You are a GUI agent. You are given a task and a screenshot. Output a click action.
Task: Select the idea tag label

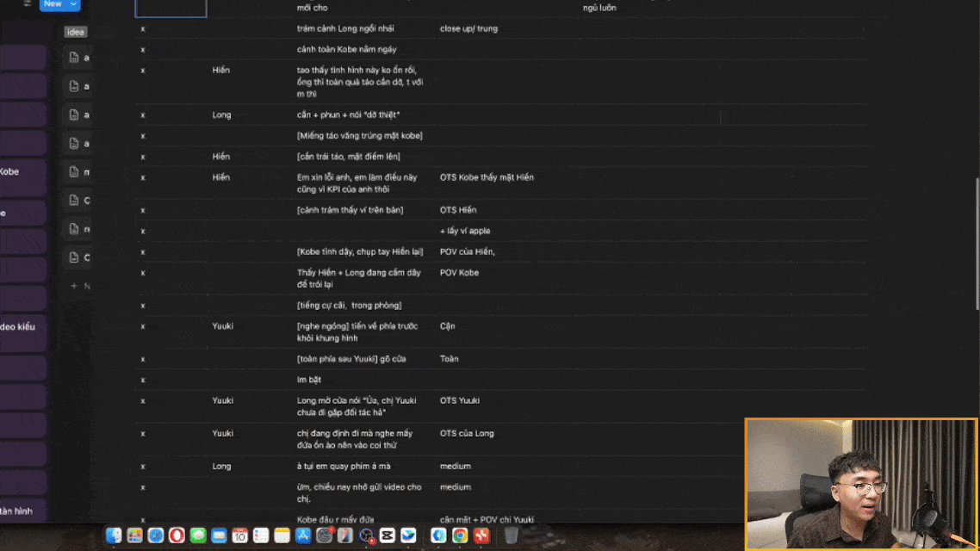click(x=76, y=32)
